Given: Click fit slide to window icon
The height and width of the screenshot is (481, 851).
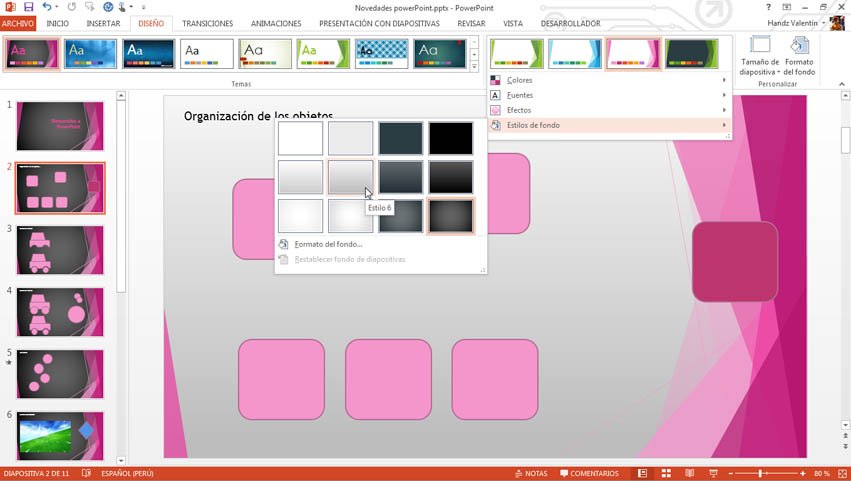Looking at the screenshot, I should [x=840, y=473].
